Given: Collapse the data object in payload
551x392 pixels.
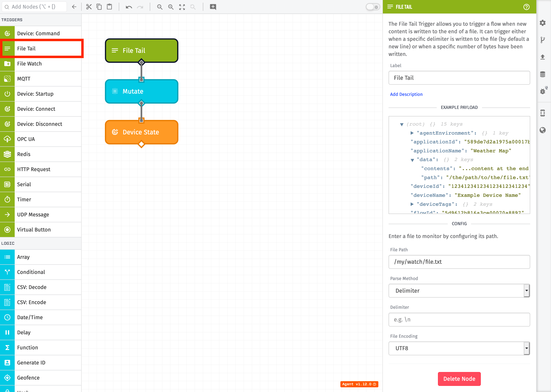Looking at the screenshot, I should (412, 160).
